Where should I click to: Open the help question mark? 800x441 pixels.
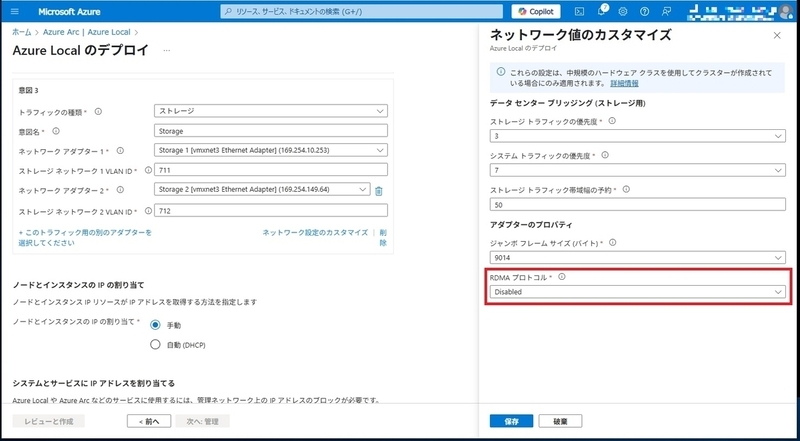[x=644, y=11]
